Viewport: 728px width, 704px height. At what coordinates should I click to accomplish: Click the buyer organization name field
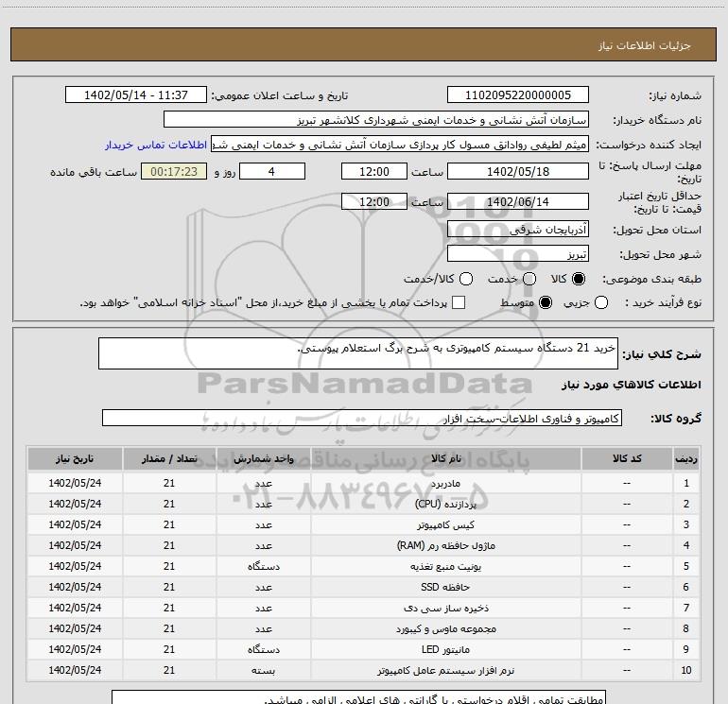tap(376, 119)
